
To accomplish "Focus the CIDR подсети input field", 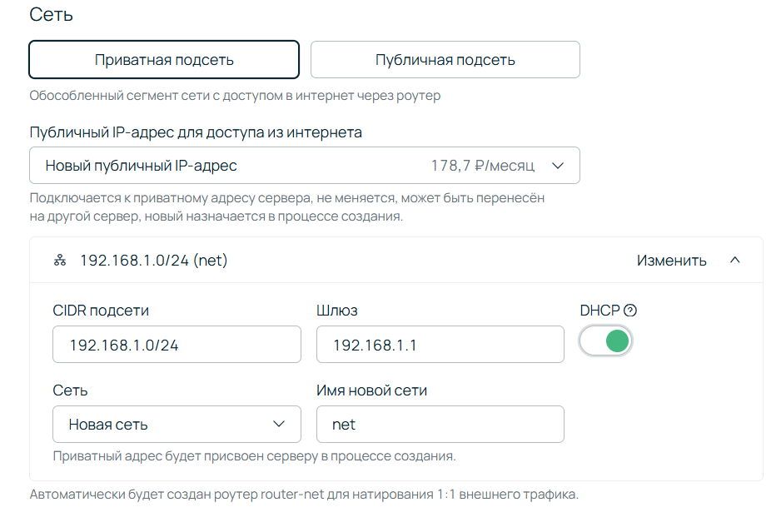I will [x=177, y=344].
